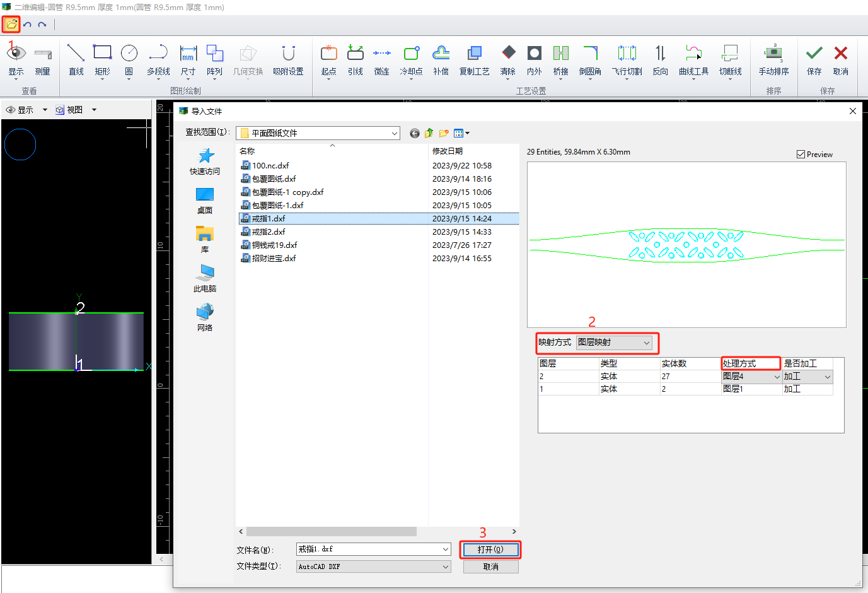868x593 pixels.
Task: Create a new folder in dialog
Action: tap(444, 133)
